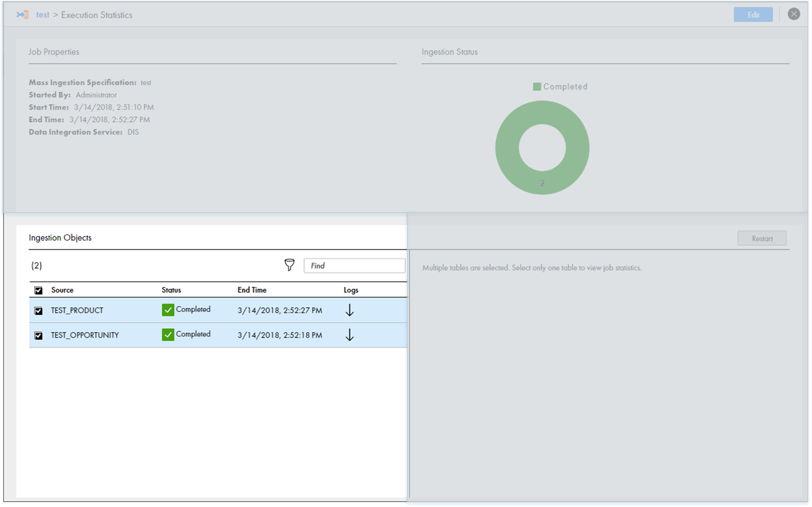This screenshot has width=812, height=507.
Task: Click end time 3/14/2018, 2:52:18 PM cell
Action: [x=280, y=335]
